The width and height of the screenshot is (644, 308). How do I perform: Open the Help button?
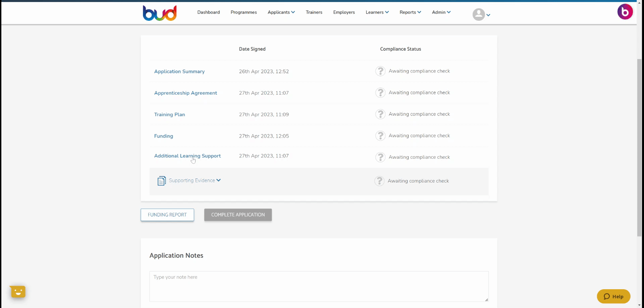(614, 296)
